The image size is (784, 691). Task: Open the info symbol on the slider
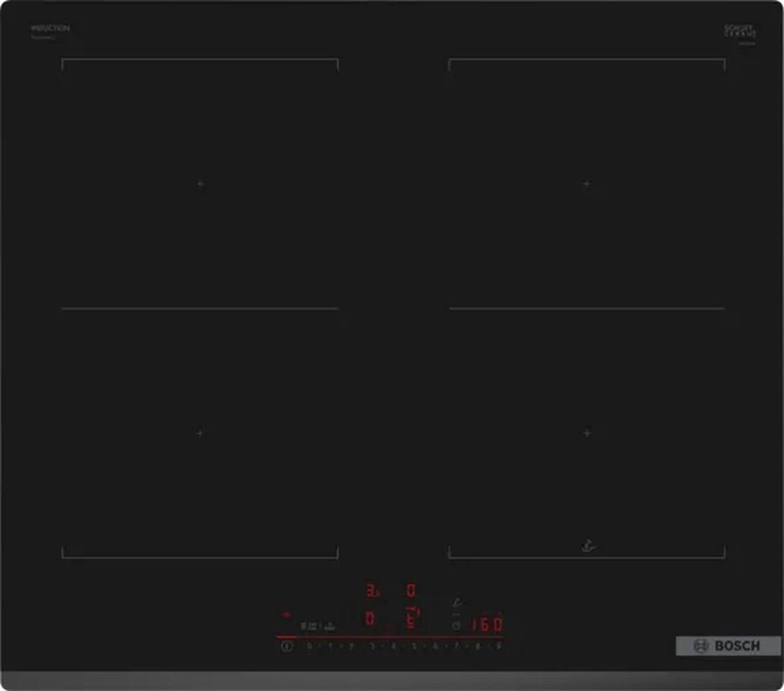click(x=286, y=647)
